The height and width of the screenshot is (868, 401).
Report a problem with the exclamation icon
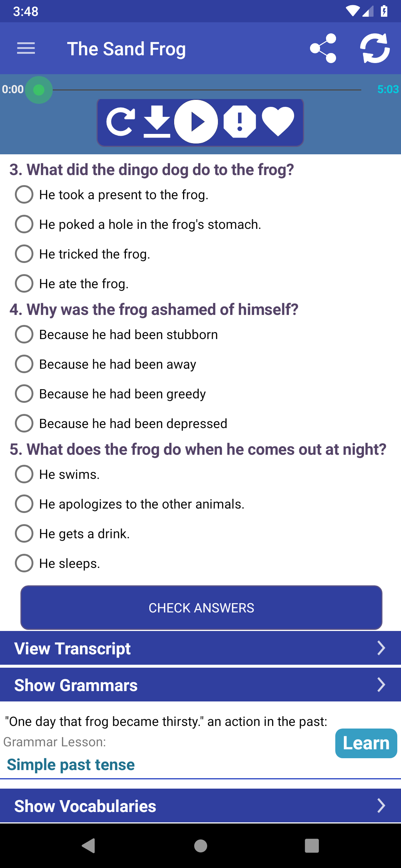240,122
